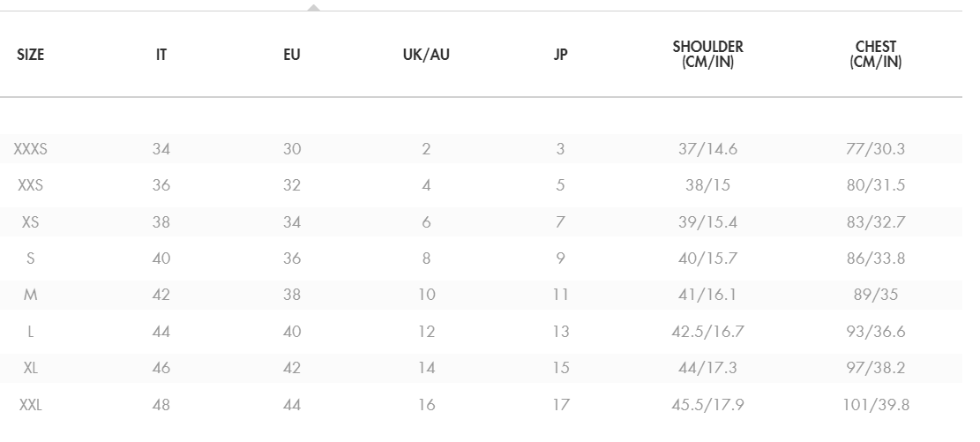Click the JP column header
Screen dimensions: 980x442
pyautogui.click(x=560, y=55)
